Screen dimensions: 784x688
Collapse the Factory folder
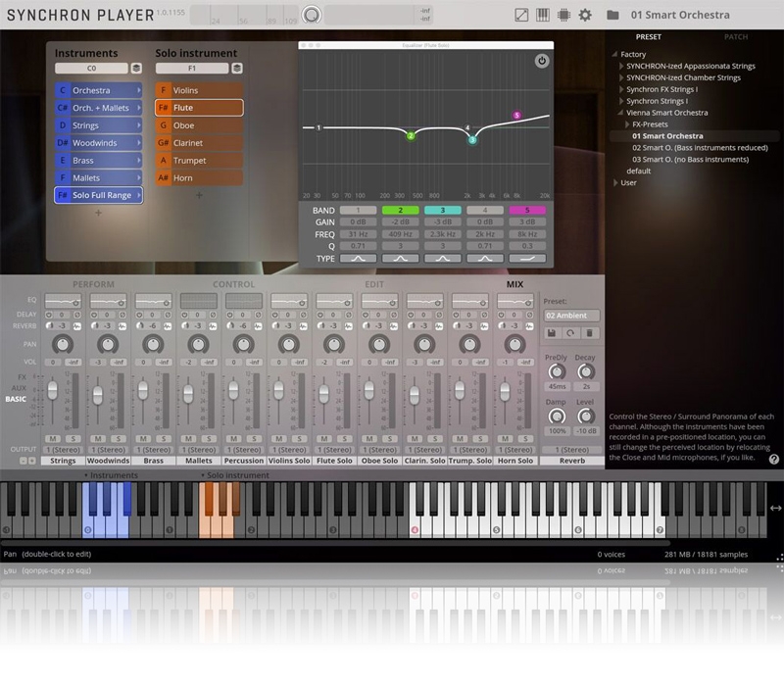(x=614, y=54)
